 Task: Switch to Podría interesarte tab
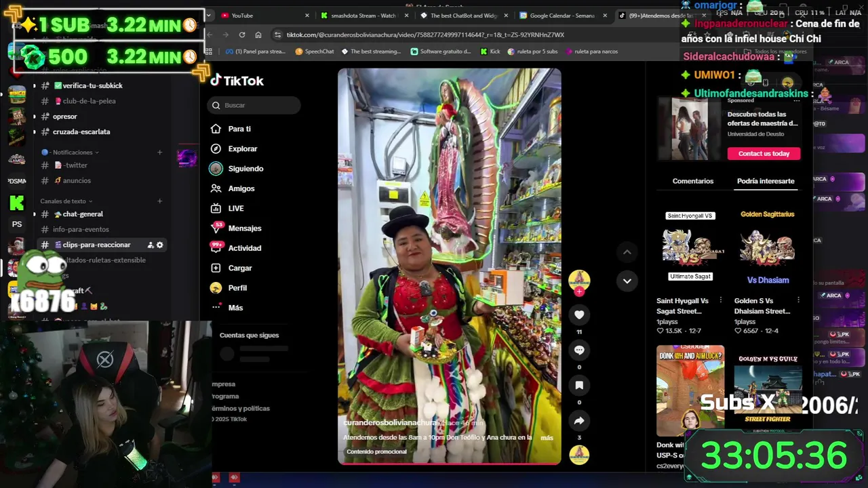pos(766,181)
